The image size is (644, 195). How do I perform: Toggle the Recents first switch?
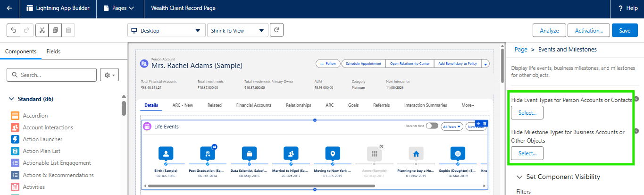point(432,126)
